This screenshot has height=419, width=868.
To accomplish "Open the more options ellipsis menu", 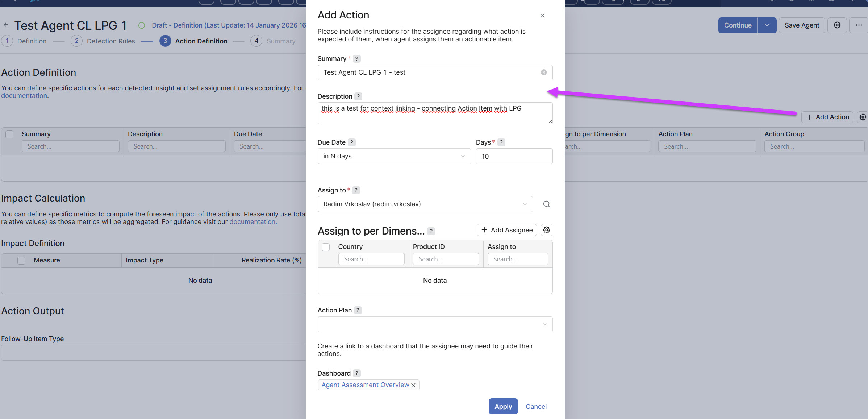I will pos(859,25).
